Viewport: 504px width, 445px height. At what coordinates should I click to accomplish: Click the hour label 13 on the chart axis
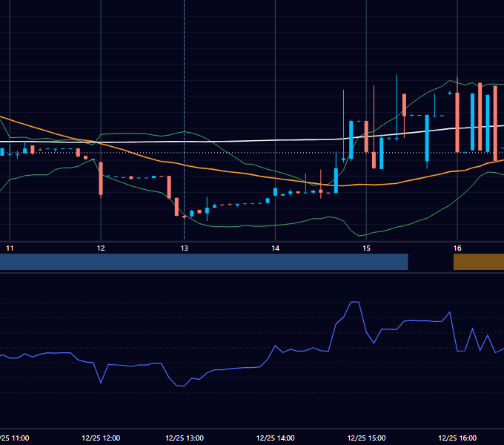pyautogui.click(x=184, y=248)
